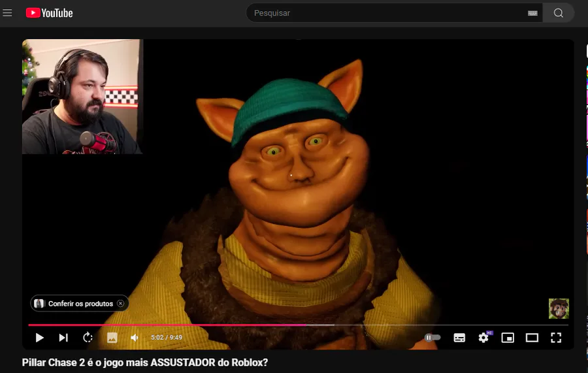Click the product icon in Conferir os produtos
This screenshot has width=588, height=373.
pyautogui.click(x=39, y=304)
